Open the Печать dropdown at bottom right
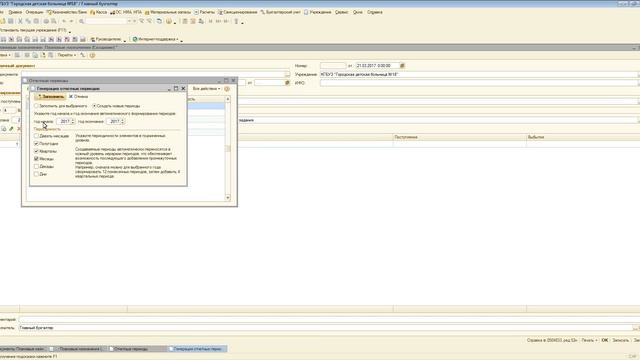 point(589,340)
